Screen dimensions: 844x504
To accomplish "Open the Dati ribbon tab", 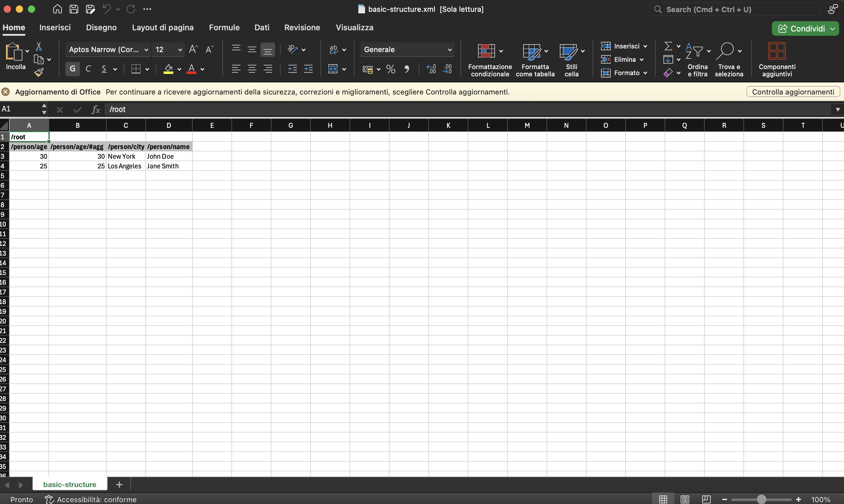I will pos(262,28).
